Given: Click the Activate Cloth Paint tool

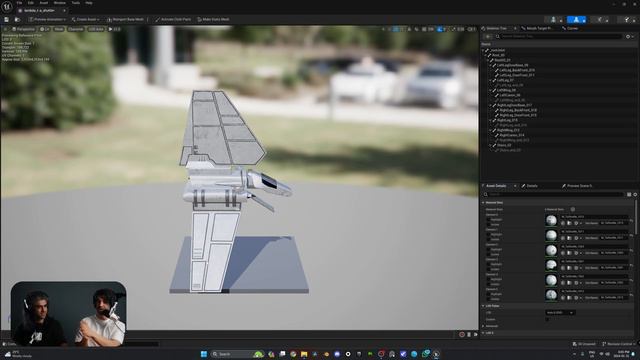Looking at the screenshot, I should pos(173,19).
